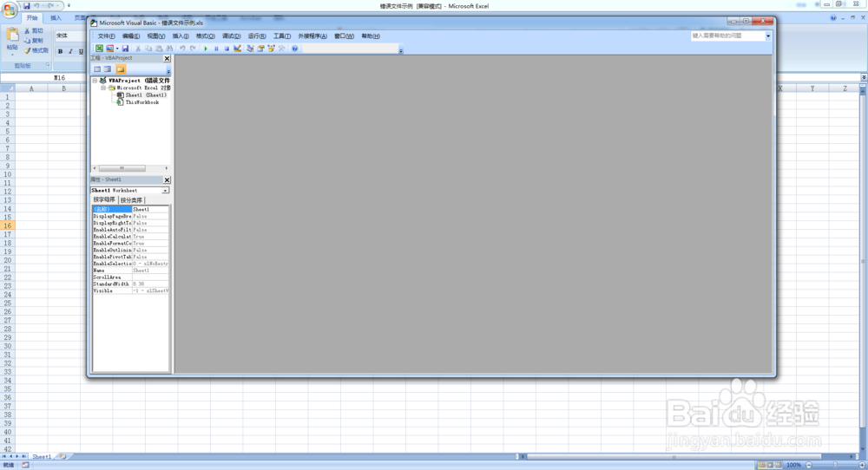Open the help search box dropdown arrow
868x470 pixels.
[768, 36]
